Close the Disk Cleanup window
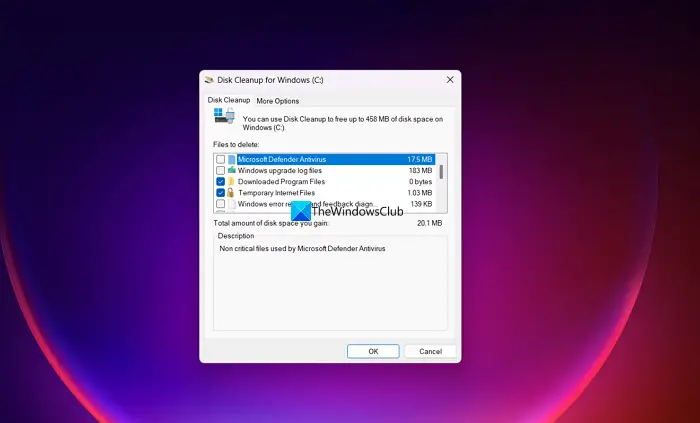This screenshot has width=700, height=423. tap(450, 80)
